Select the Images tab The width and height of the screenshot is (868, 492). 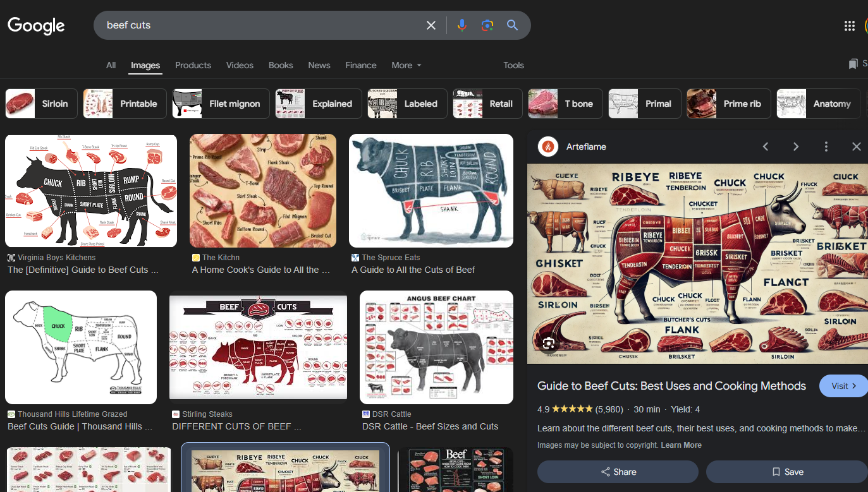(x=145, y=65)
